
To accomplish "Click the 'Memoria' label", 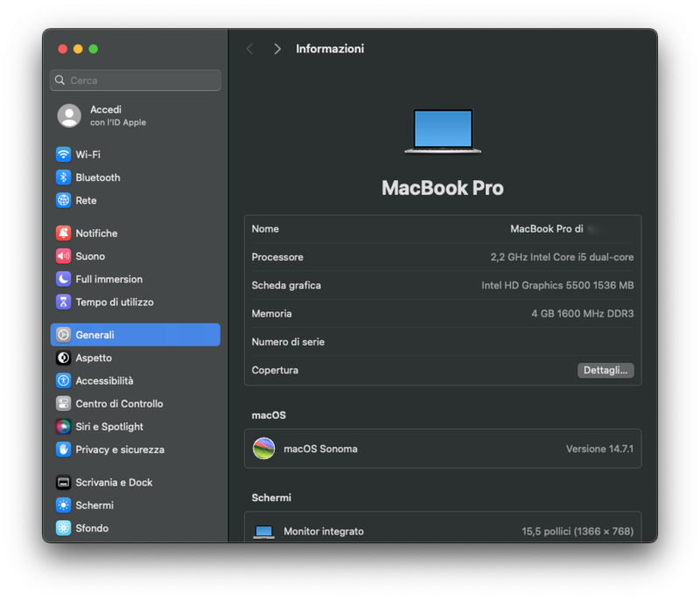I will [x=271, y=314].
